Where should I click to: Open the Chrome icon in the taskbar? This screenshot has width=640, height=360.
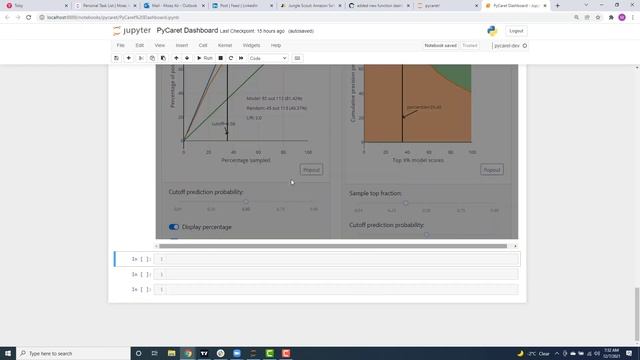[188, 353]
